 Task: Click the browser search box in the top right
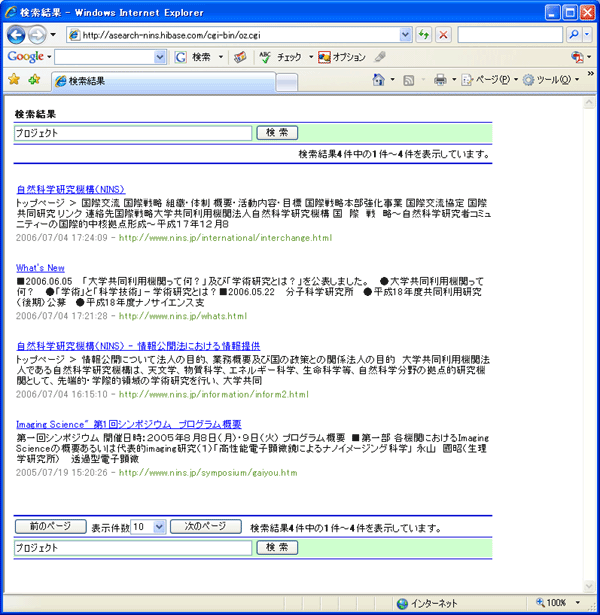[510, 35]
